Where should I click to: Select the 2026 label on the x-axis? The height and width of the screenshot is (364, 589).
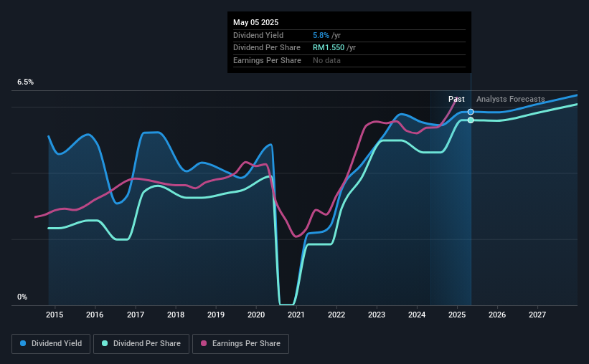(497, 315)
